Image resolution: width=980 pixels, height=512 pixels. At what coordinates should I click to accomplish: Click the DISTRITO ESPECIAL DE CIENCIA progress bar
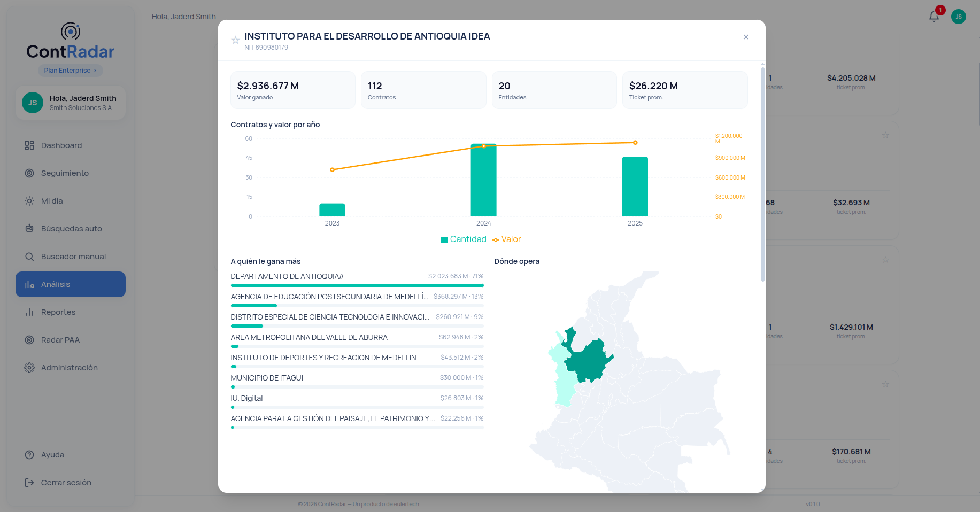pos(357,326)
